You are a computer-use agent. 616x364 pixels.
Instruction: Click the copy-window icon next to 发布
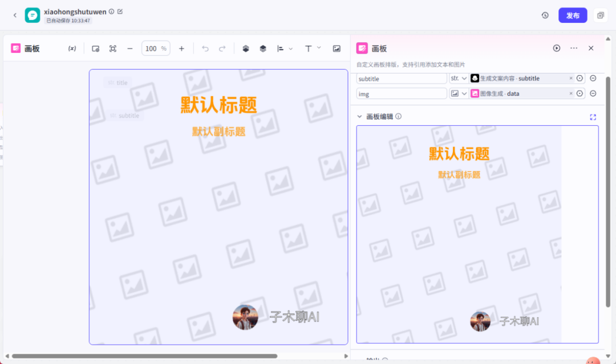tap(600, 15)
